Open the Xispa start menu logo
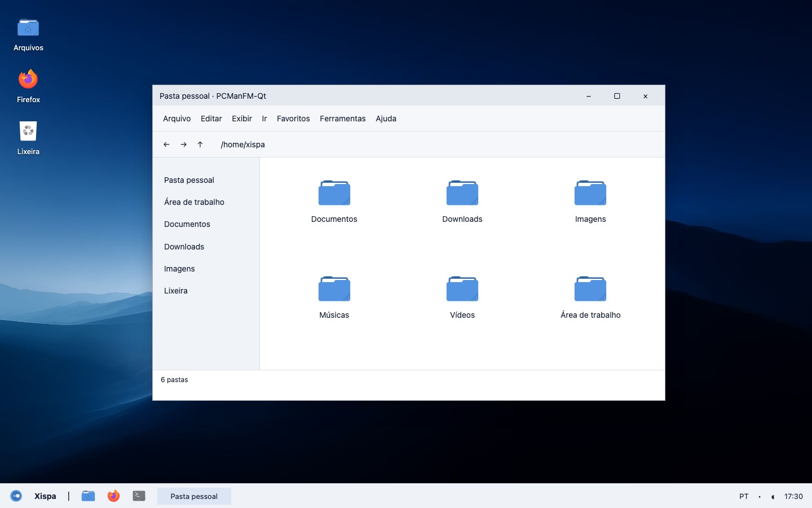The height and width of the screenshot is (508, 812). pos(16,496)
